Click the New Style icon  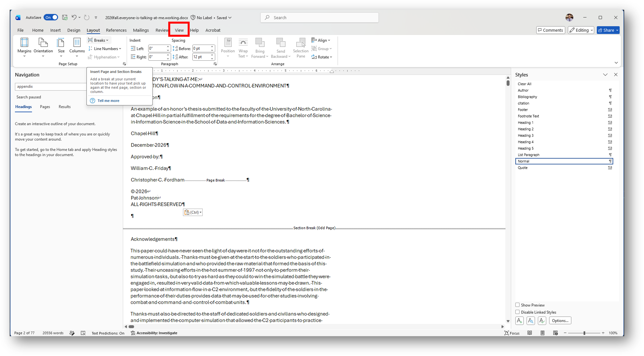[x=519, y=321]
